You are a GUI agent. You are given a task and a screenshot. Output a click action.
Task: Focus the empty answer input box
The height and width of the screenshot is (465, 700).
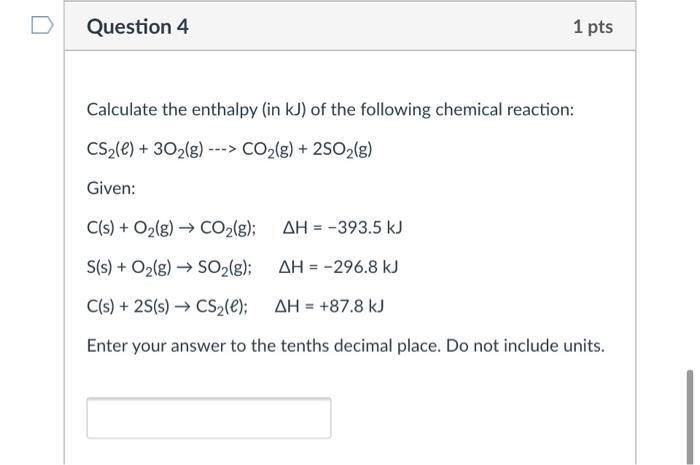click(209, 418)
